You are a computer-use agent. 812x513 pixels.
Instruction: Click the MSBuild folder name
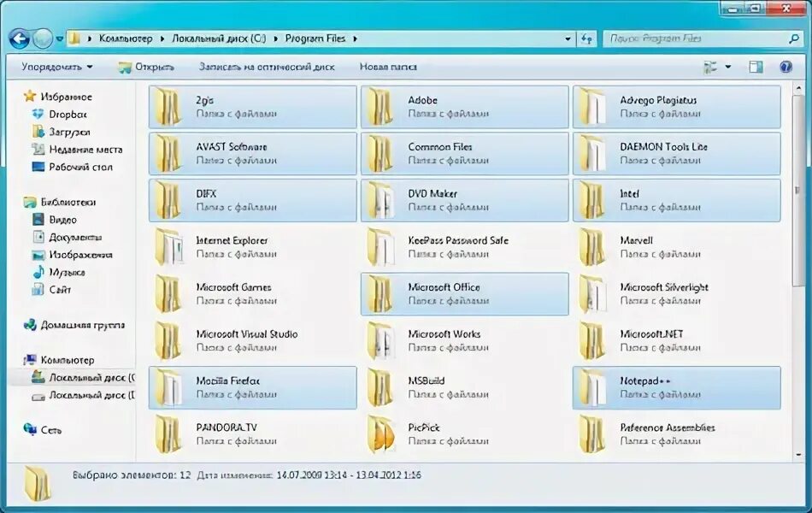(x=427, y=380)
